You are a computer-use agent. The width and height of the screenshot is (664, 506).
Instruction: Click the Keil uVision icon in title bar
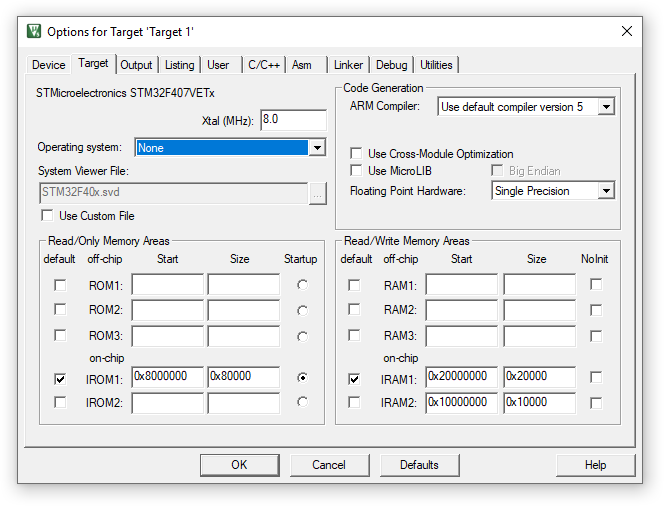34,31
